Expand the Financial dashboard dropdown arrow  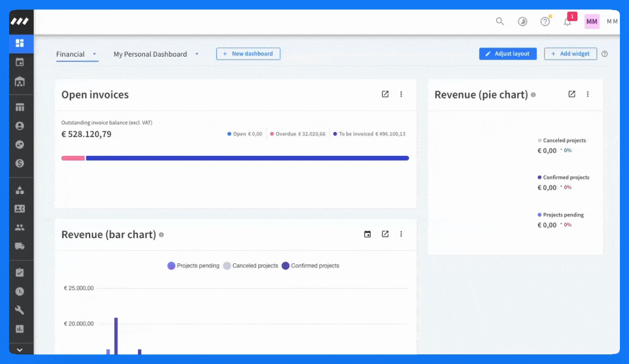point(94,54)
